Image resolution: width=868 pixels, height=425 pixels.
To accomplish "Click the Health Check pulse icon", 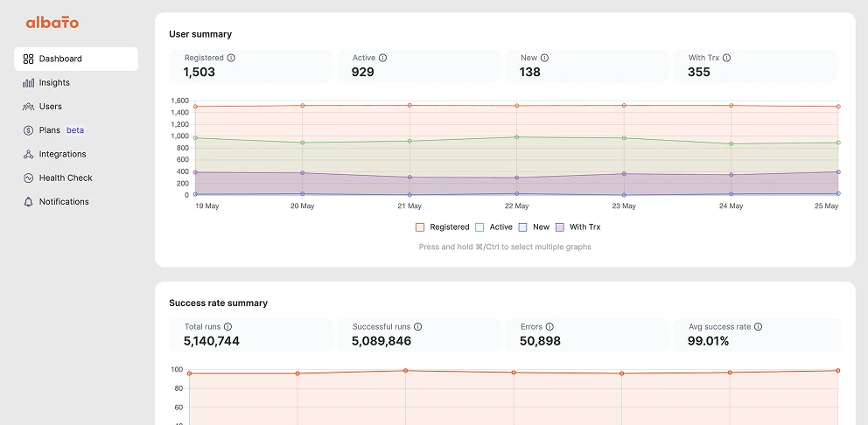I will pyautogui.click(x=28, y=178).
